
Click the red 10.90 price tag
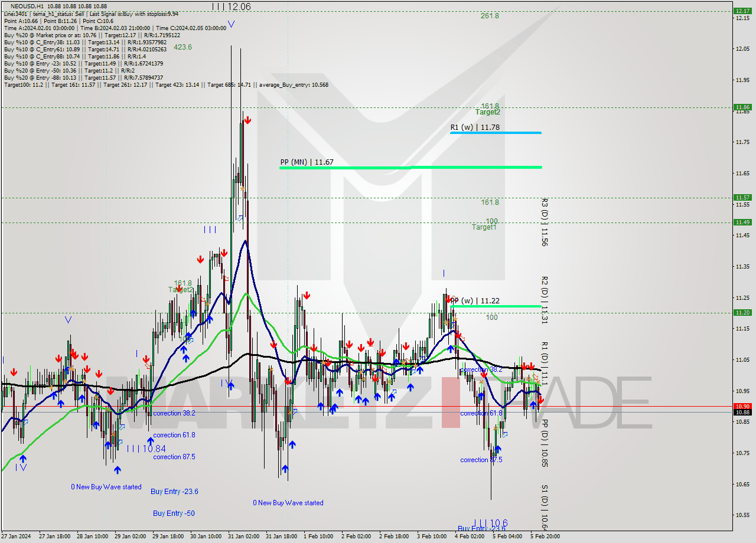[x=742, y=406]
